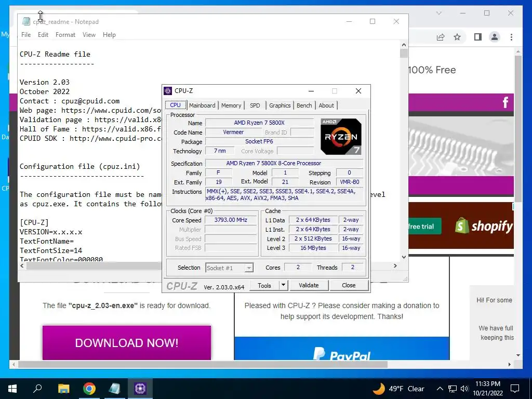Click the Revision value VMR-B0
532x399 pixels.
click(350, 182)
